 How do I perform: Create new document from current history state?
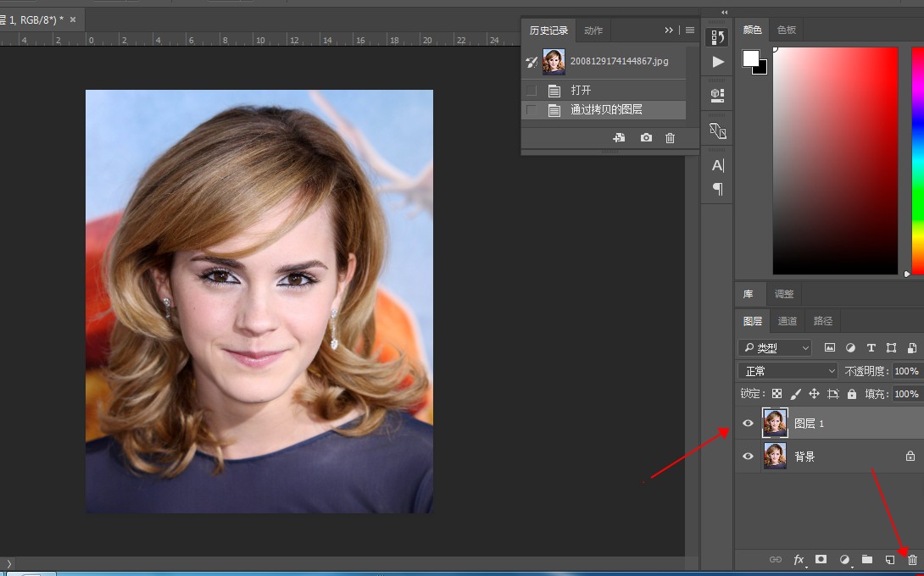[619, 138]
